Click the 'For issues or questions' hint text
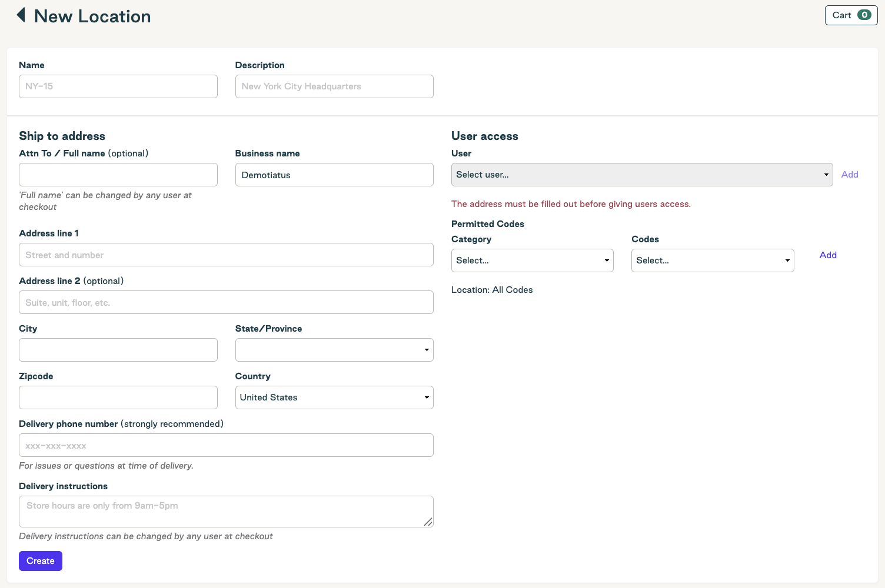Screen dimensions: 885x588 pos(106,466)
